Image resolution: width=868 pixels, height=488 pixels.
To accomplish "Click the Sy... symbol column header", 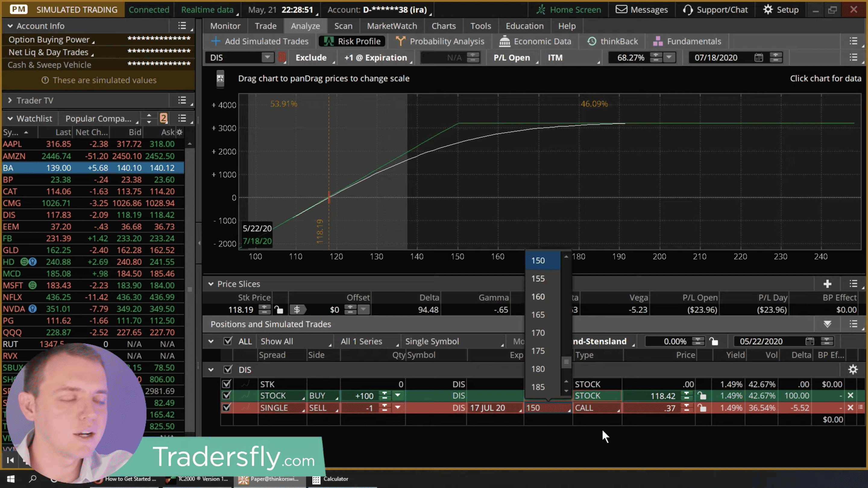I will pos(20,132).
